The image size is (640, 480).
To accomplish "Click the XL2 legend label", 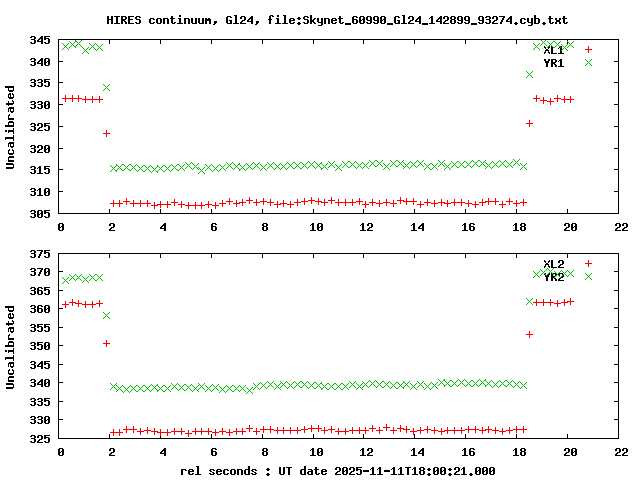I will (554, 264).
